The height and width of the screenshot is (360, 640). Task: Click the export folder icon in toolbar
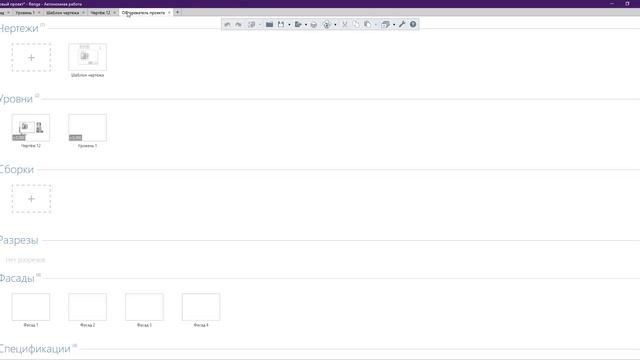(x=298, y=24)
